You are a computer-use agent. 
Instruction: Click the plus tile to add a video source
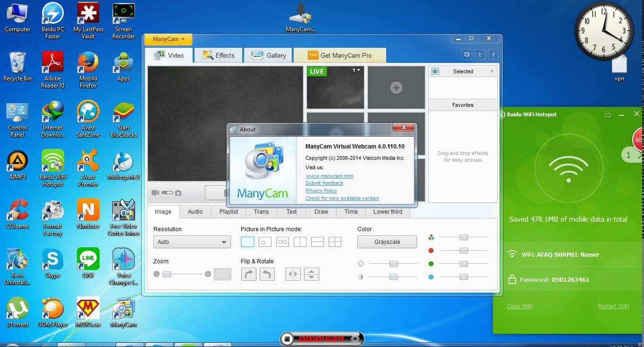tap(396, 87)
